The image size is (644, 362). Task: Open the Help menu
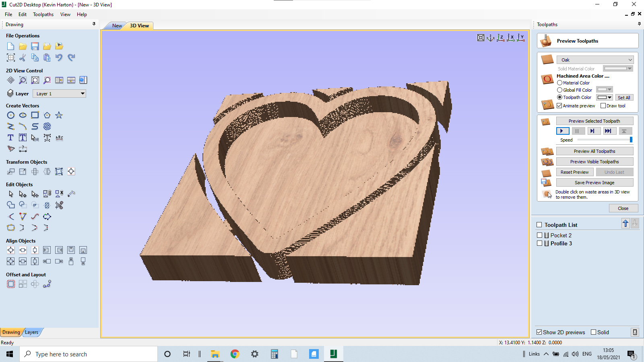coord(82,14)
